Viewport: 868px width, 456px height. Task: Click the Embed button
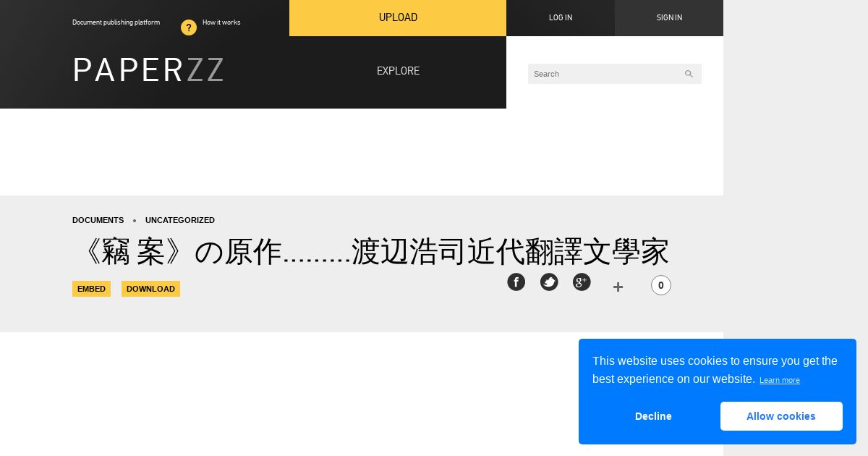point(91,289)
